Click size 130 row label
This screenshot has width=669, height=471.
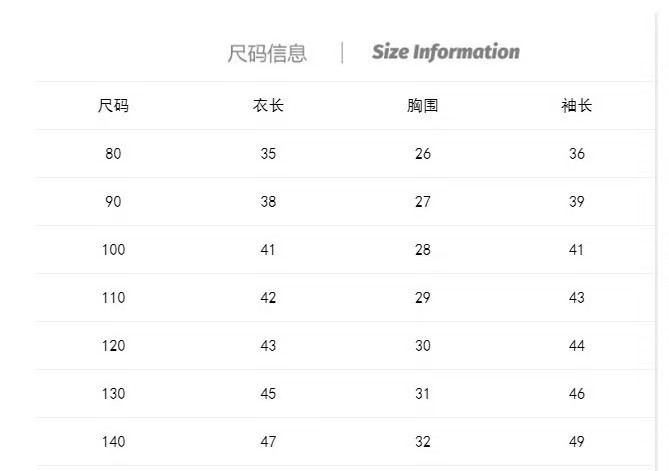pyautogui.click(x=113, y=394)
